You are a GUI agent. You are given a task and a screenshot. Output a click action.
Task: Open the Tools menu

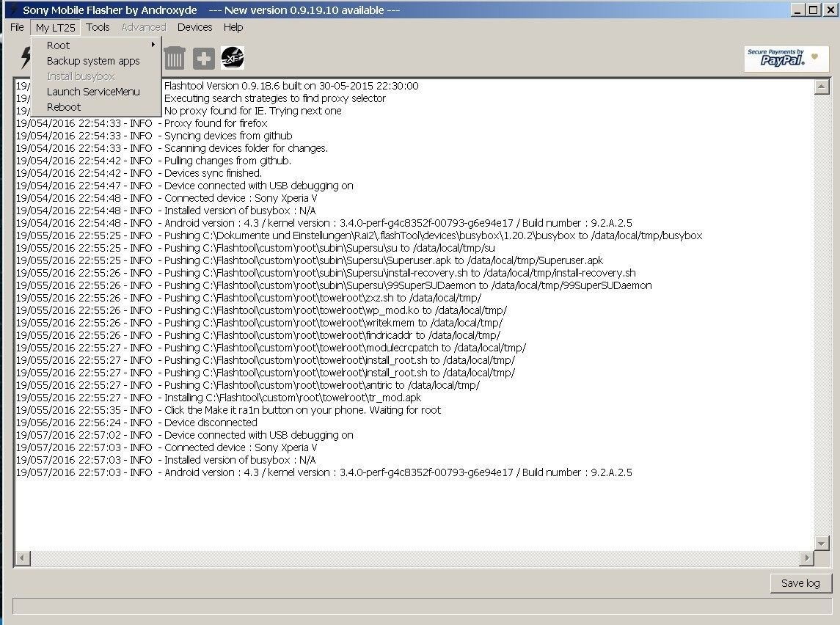(x=98, y=27)
